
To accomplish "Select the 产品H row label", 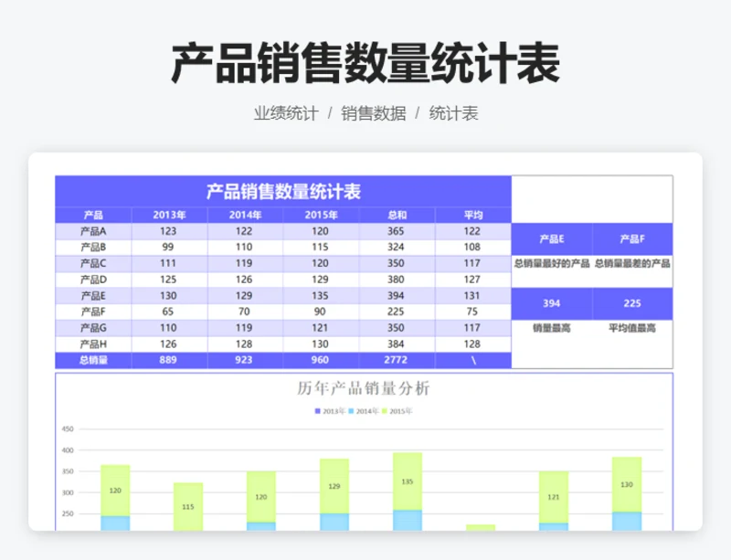I will click(x=93, y=344).
